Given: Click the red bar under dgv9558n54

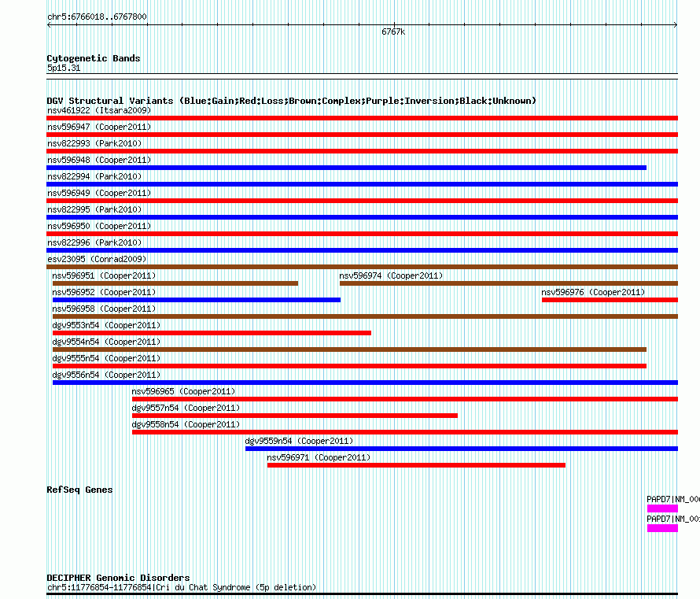Looking at the screenshot, I should 405,432.
